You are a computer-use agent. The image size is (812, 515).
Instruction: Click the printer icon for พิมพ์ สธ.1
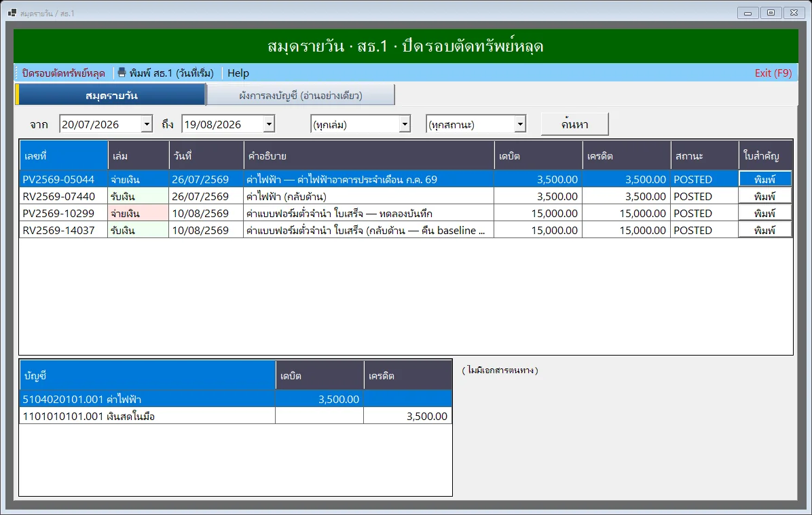pyautogui.click(x=122, y=73)
